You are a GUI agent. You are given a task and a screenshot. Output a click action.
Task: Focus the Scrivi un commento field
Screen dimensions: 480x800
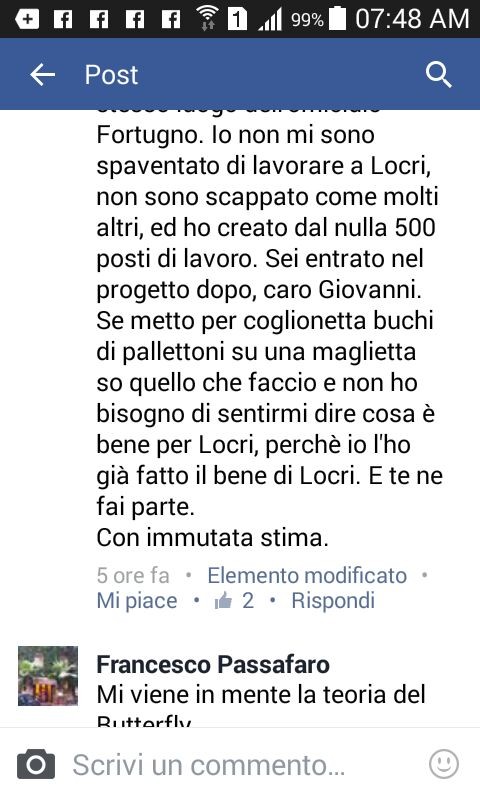pos(240,764)
